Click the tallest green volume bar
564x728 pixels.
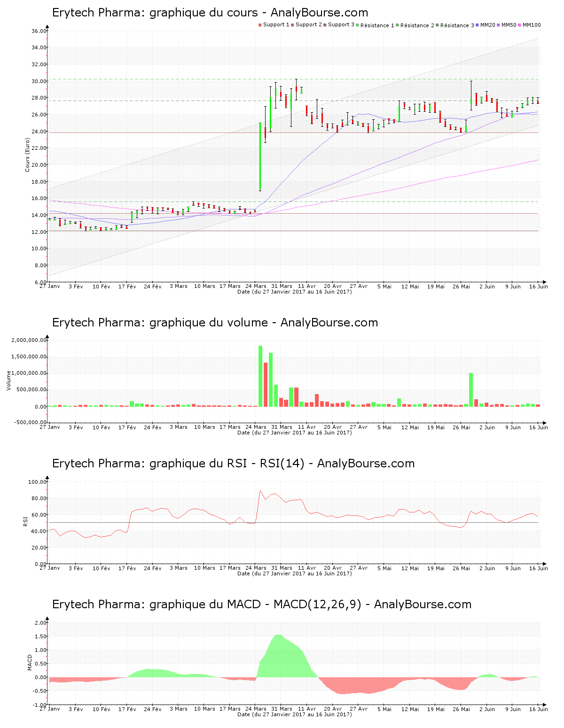[x=260, y=376]
